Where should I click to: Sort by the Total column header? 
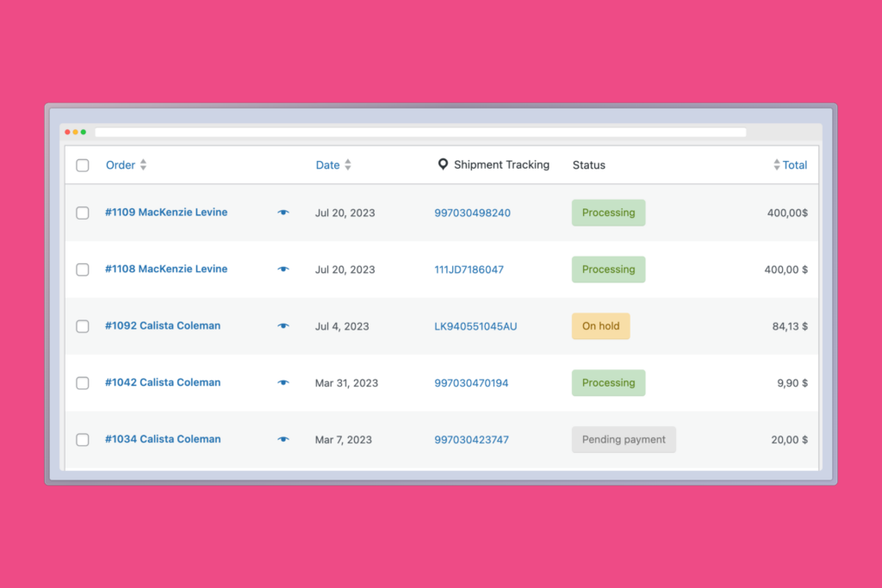pos(795,165)
